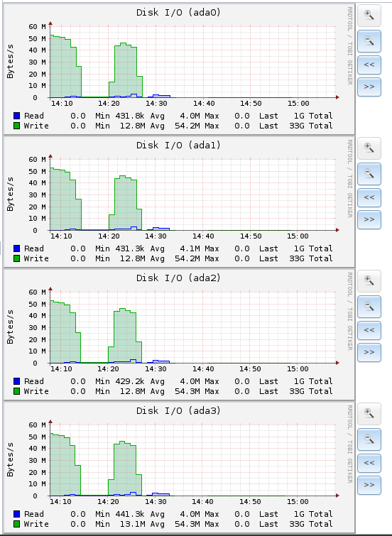The image size is (392, 536).
Task: Click the green Write swatch under ada3
Action: 16,524
